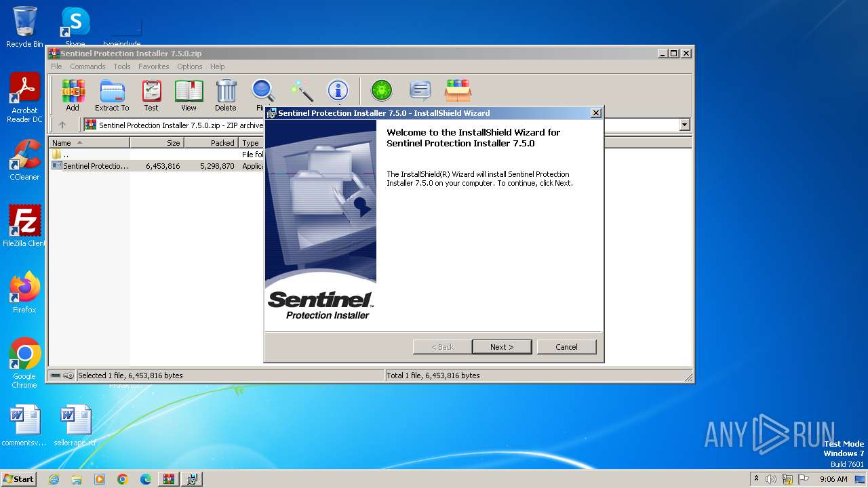Viewport: 868px width, 488px height.
Task: Minimize the WinRAR window
Action: click(x=662, y=53)
